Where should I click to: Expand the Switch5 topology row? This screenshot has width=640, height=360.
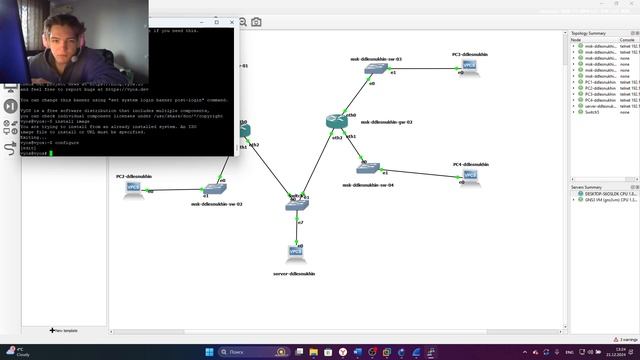(x=573, y=112)
